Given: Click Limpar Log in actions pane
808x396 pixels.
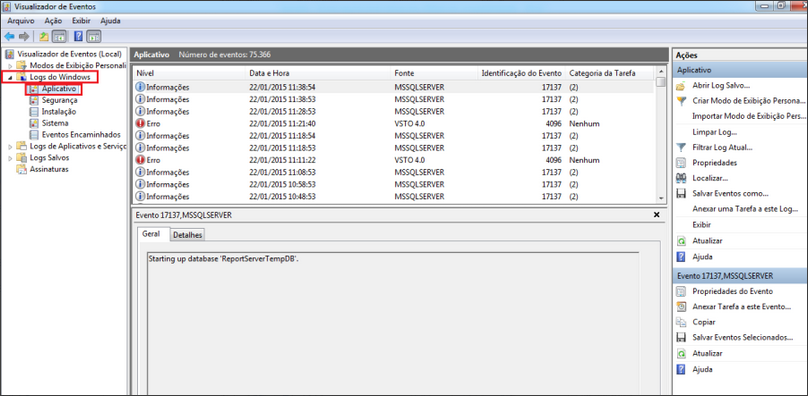Looking at the screenshot, I should 715,132.
